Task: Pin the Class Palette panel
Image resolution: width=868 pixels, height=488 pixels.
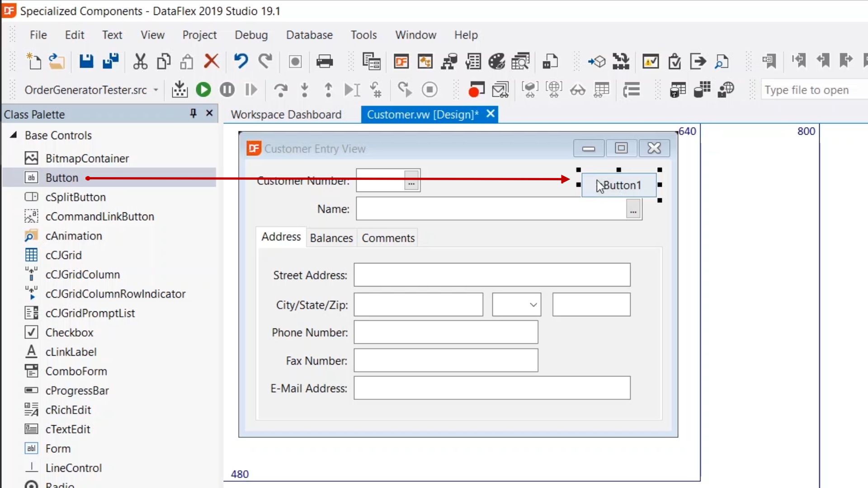Action: [x=193, y=113]
